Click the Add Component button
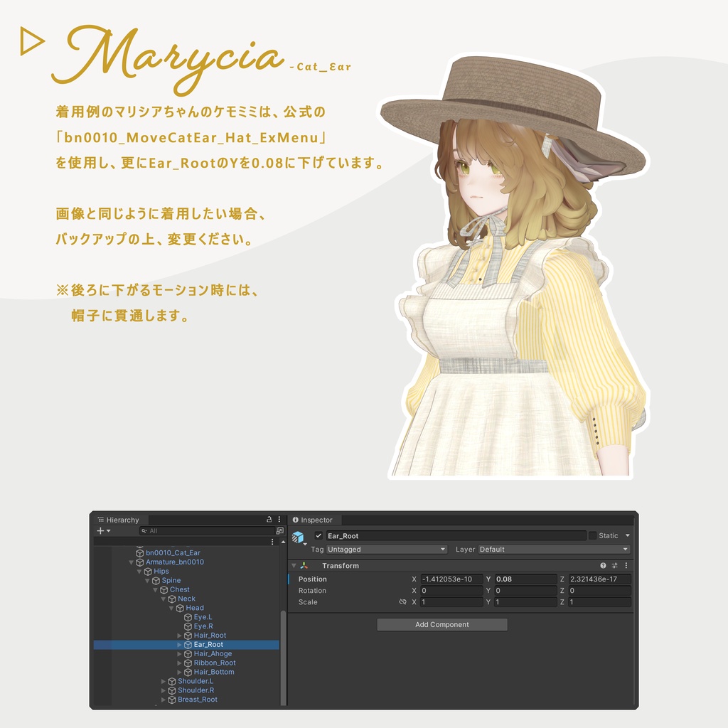728x728 pixels. pos(442,624)
